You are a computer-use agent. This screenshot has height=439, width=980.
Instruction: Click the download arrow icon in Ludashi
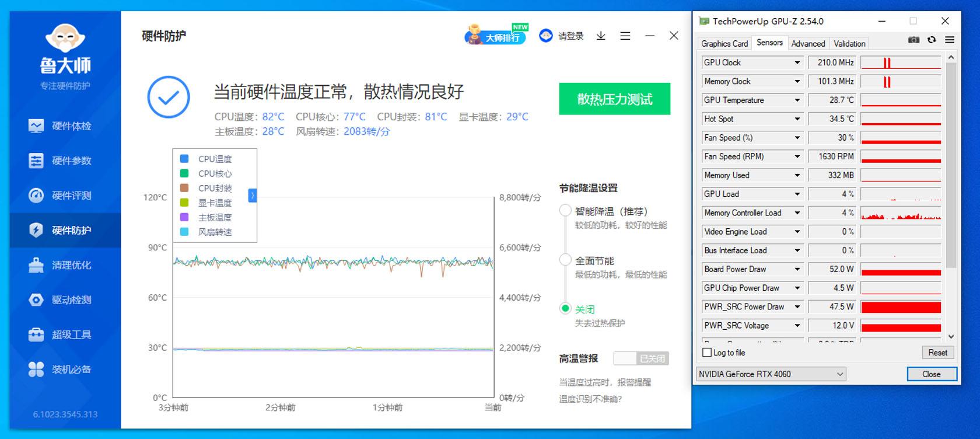point(601,36)
